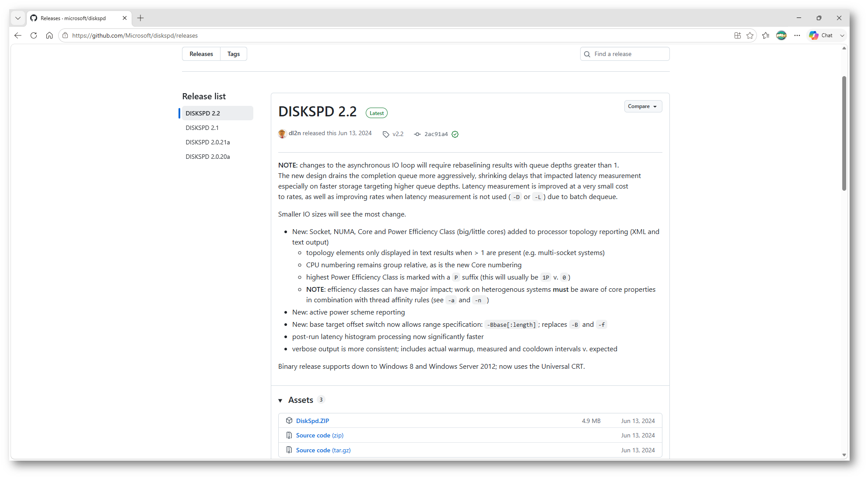Viewport: 868px width, 479px height.
Task: Click the release date Jun 13, 2024 in header
Action: (x=355, y=133)
